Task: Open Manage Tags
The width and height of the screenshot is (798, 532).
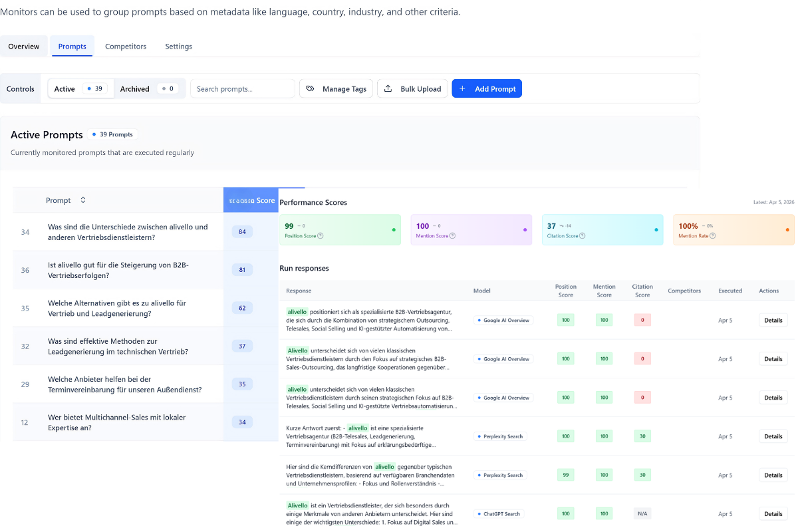Action: [x=336, y=89]
